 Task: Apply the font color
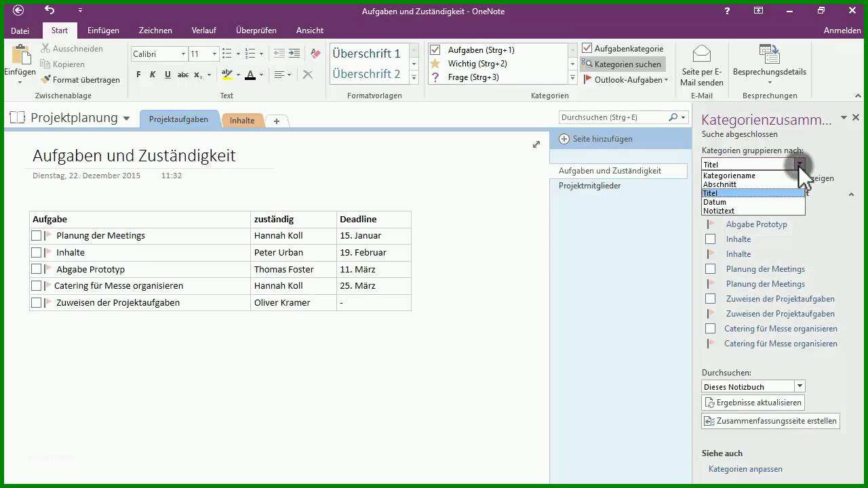pos(250,75)
